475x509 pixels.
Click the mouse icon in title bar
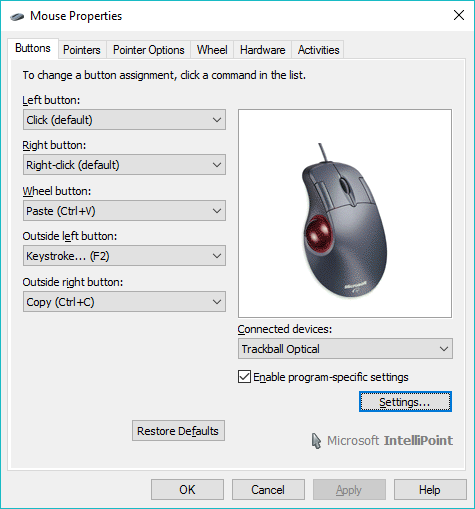pyautogui.click(x=17, y=16)
